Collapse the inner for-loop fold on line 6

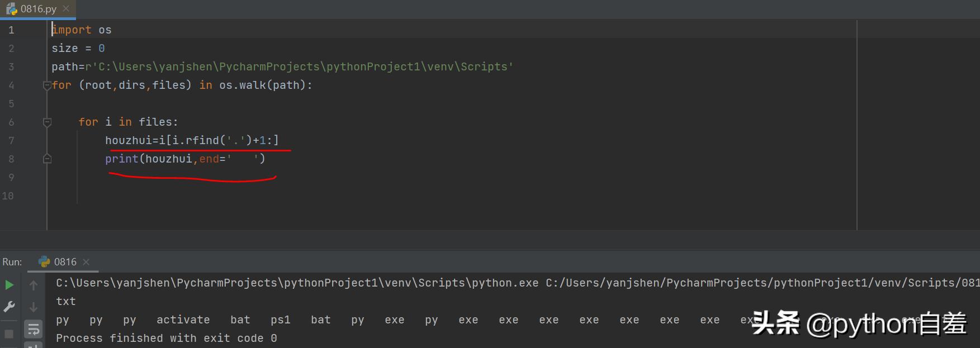click(x=48, y=122)
